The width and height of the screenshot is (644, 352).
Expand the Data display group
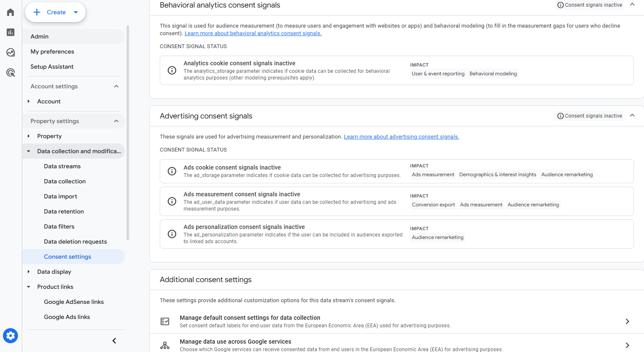point(28,272)
